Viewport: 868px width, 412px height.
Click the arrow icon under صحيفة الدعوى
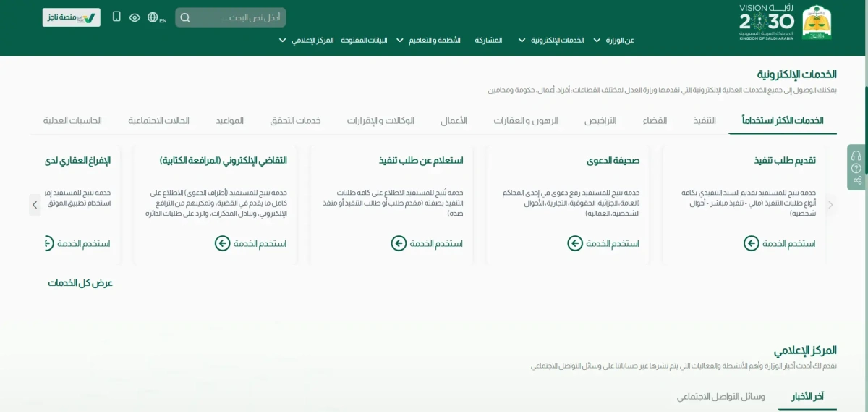[x=575, y=243]
